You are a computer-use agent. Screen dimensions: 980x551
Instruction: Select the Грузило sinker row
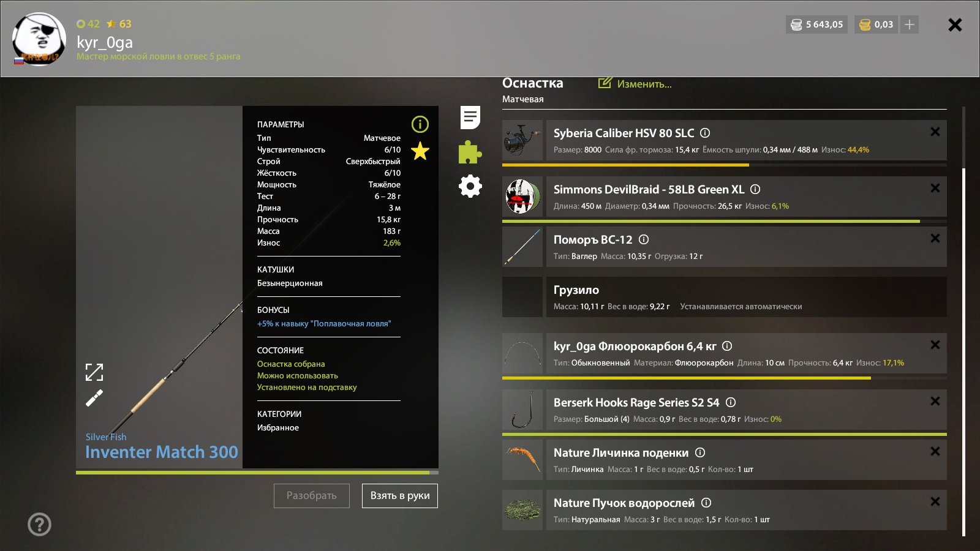(x=725, y=297)
